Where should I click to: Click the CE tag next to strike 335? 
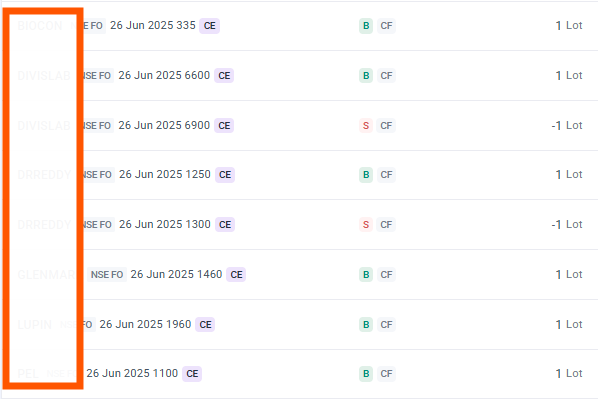(209, 26)
